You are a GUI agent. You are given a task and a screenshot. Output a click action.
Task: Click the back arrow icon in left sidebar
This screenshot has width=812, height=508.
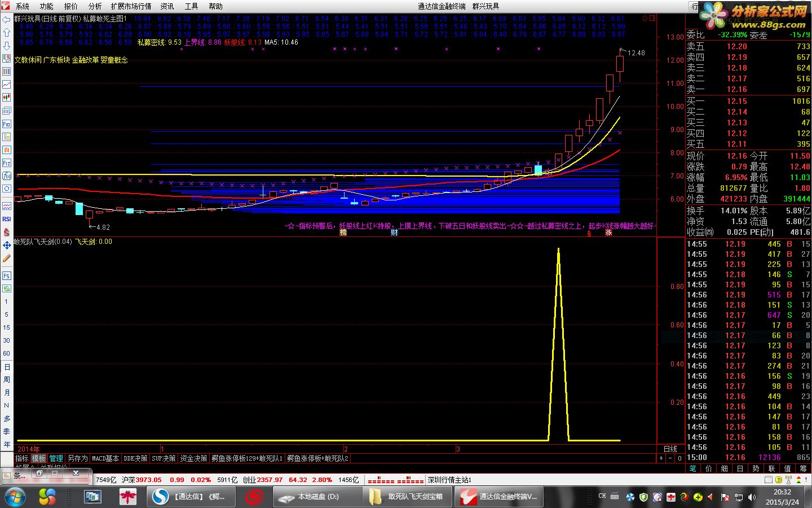pos(7,20)
